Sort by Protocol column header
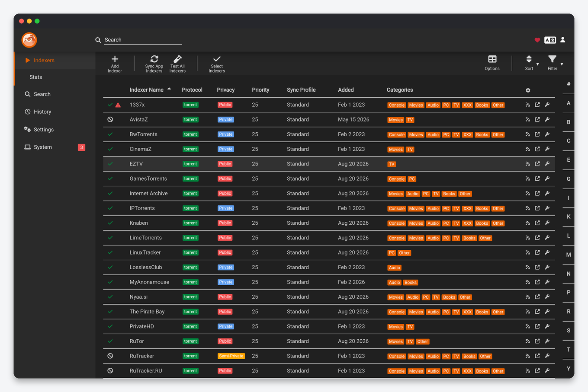This screenshot has width=588, height=392. (192, 90)
